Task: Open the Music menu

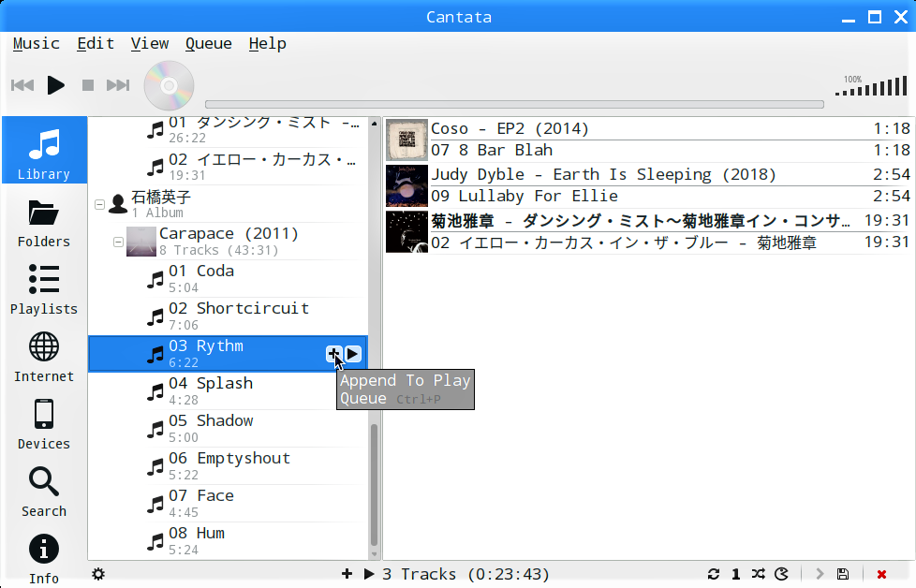Action: click(37, 44)
